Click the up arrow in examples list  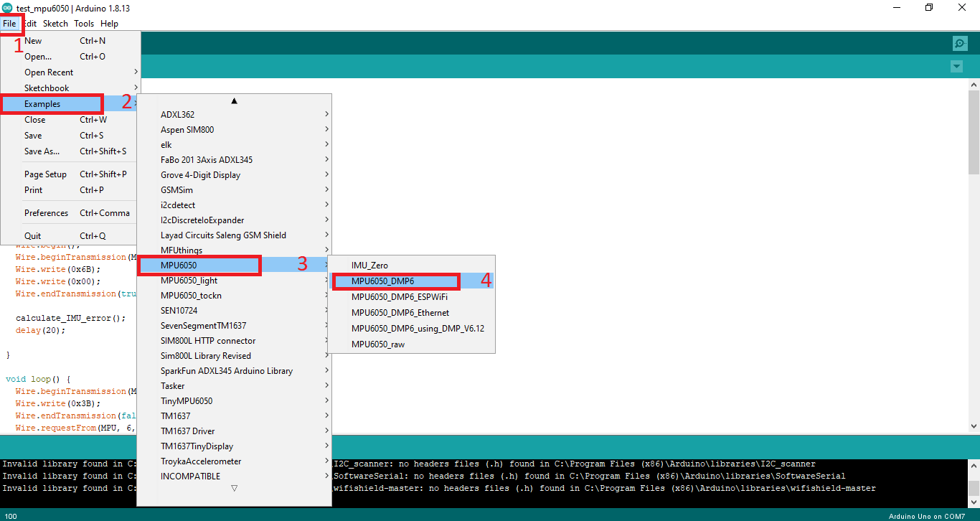[234, 101]
